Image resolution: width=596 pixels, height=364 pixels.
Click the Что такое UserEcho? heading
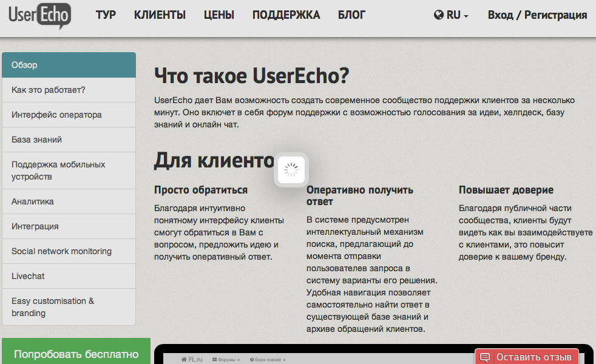coord(251,75)
